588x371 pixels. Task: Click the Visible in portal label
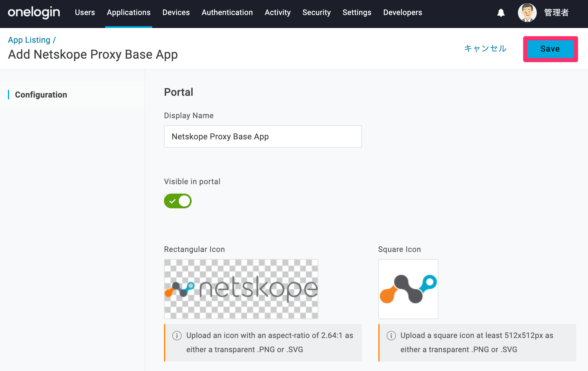click(192, 182)
